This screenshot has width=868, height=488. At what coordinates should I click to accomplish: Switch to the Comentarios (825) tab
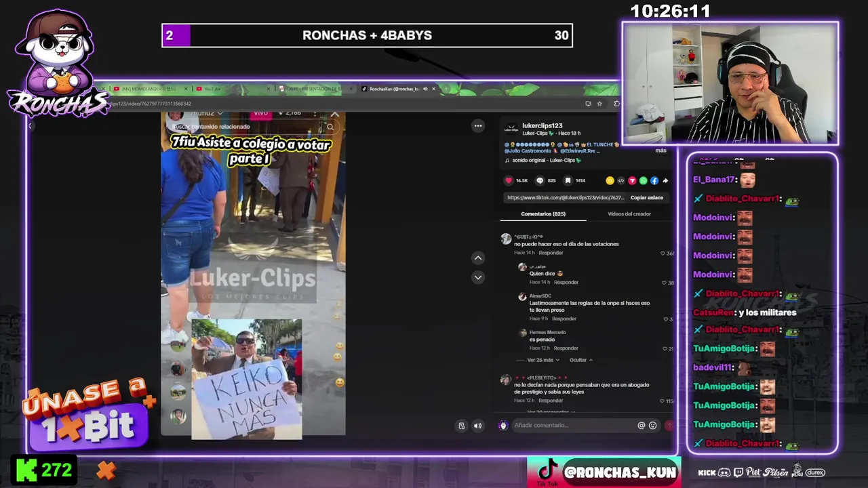click(x=543, y=214)
